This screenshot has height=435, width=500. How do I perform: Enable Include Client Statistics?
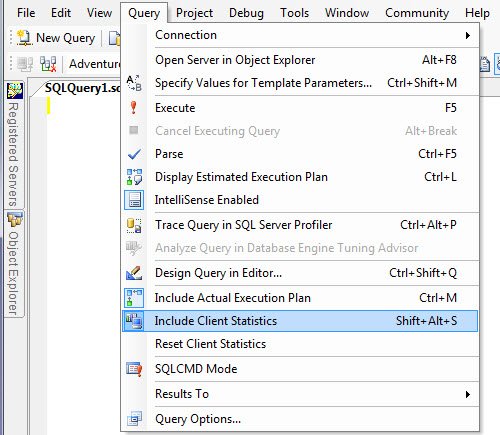pos(300,321)
